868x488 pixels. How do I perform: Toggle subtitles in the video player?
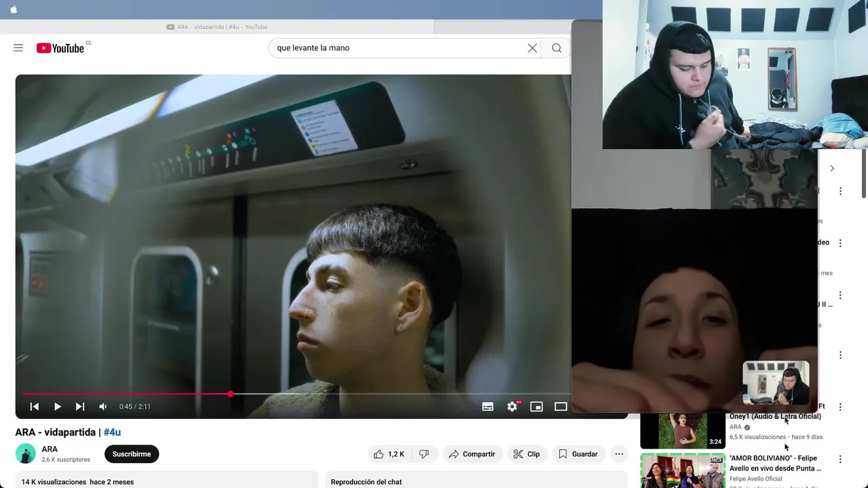point(488,407)
